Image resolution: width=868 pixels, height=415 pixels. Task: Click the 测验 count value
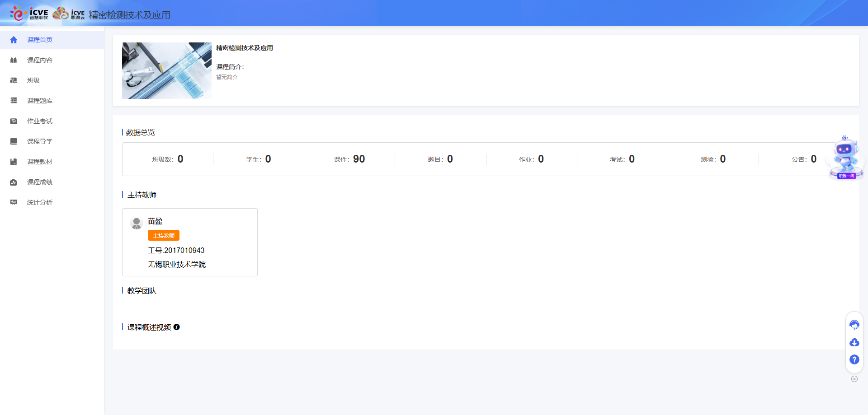pyautogui.click(x=722, y=159)
